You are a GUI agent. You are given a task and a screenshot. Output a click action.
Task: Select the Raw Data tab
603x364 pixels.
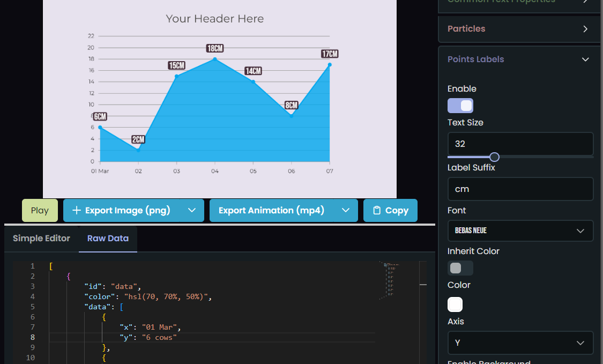pyautogui.click(x=107, y=238)
